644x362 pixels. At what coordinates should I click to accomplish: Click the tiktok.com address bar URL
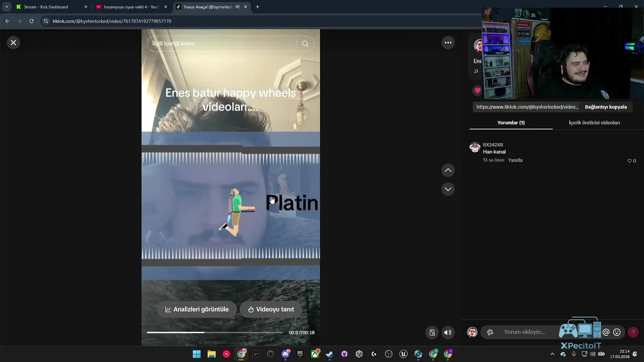pos(112,21)
